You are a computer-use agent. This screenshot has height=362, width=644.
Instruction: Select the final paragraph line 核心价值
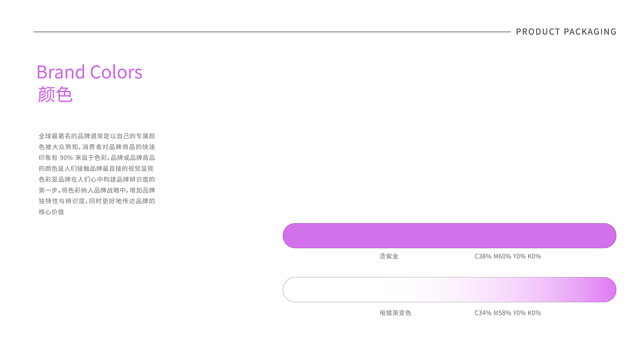[x=51, y=212]
